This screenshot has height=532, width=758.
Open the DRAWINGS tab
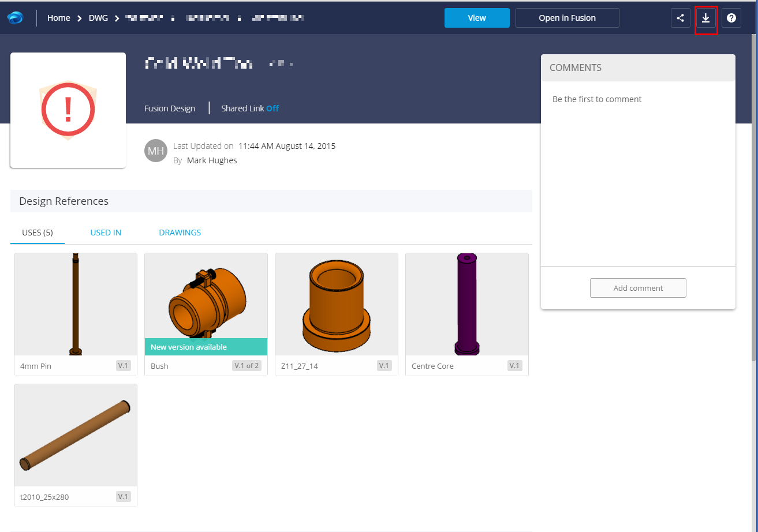(x=180, y=232)
